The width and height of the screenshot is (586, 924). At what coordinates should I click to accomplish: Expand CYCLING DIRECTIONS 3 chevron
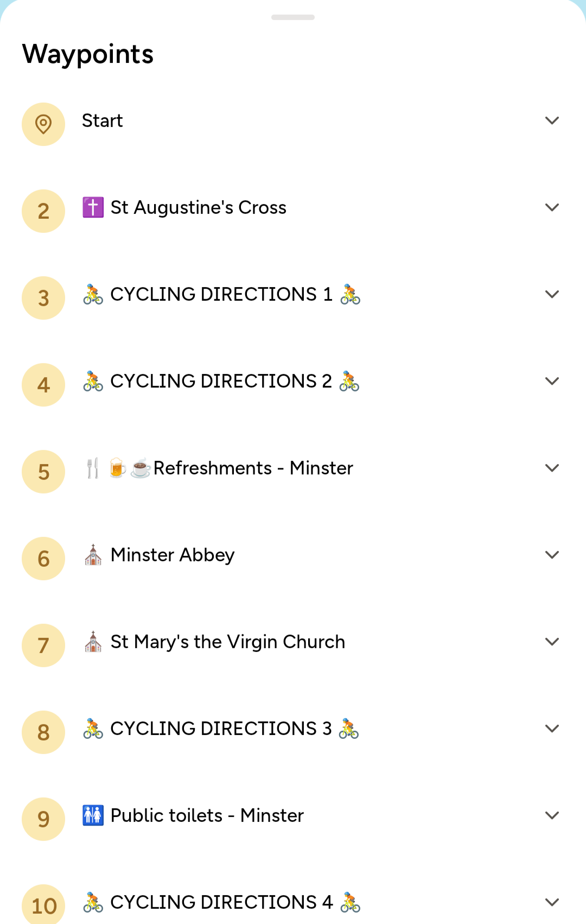552,729
